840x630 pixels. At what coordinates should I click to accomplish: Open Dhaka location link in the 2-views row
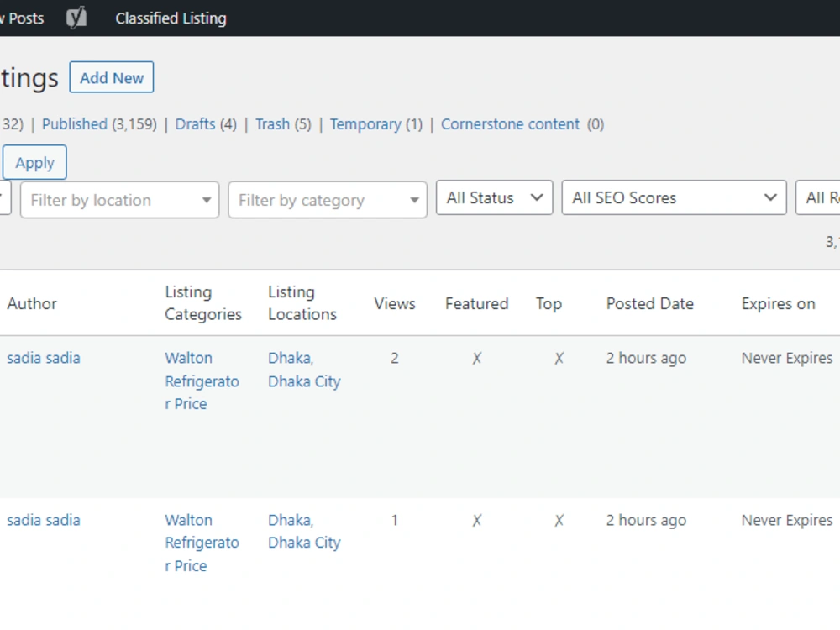(290, 358)
